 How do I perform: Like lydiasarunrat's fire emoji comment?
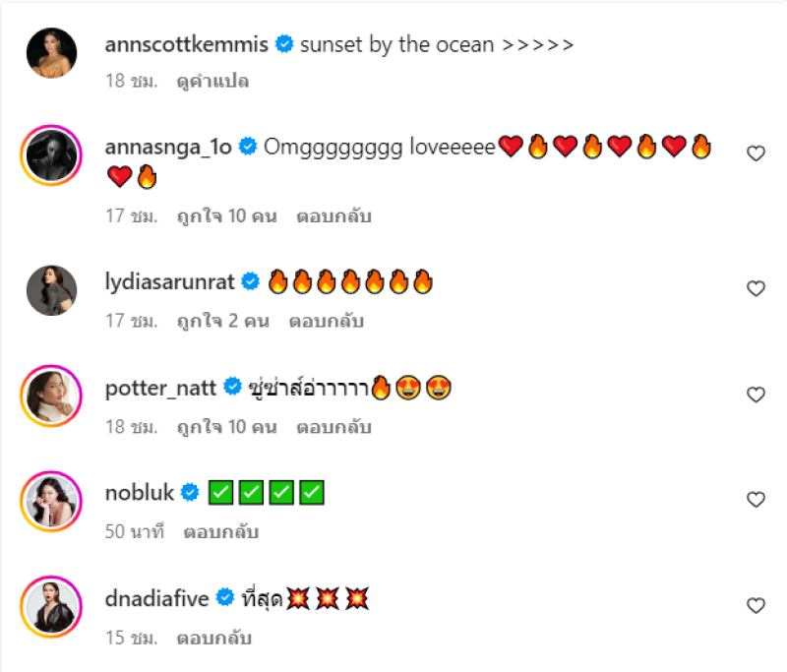tap(756, 288)
